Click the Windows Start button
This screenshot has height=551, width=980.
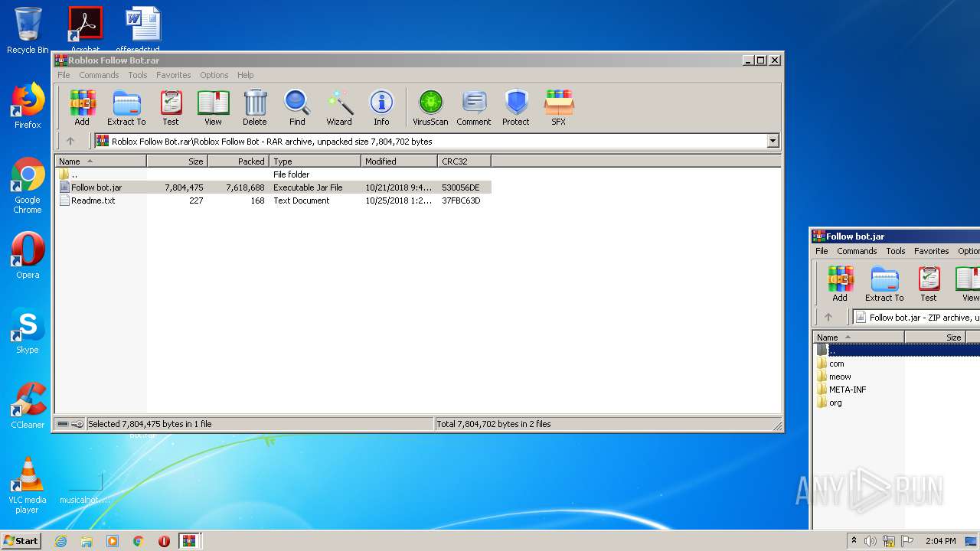pyautogui.click(x=21, y=540)
